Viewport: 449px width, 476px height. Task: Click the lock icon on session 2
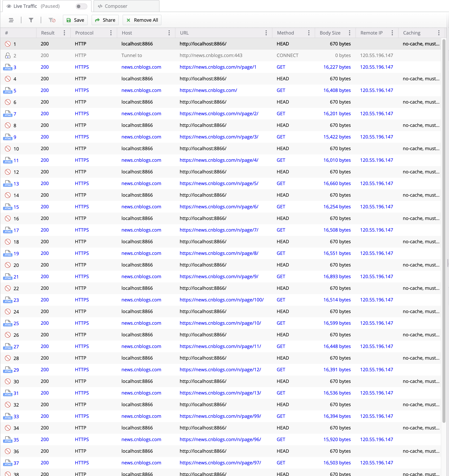(7, 55)
